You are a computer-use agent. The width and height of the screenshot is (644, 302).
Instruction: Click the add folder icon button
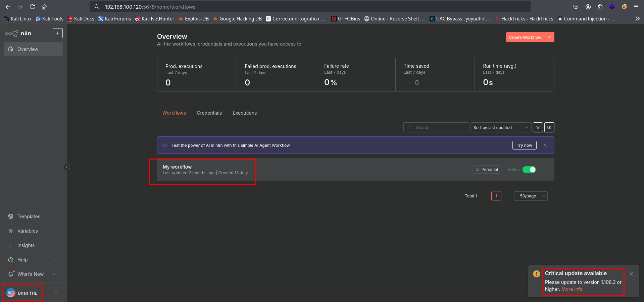[549, 127]
